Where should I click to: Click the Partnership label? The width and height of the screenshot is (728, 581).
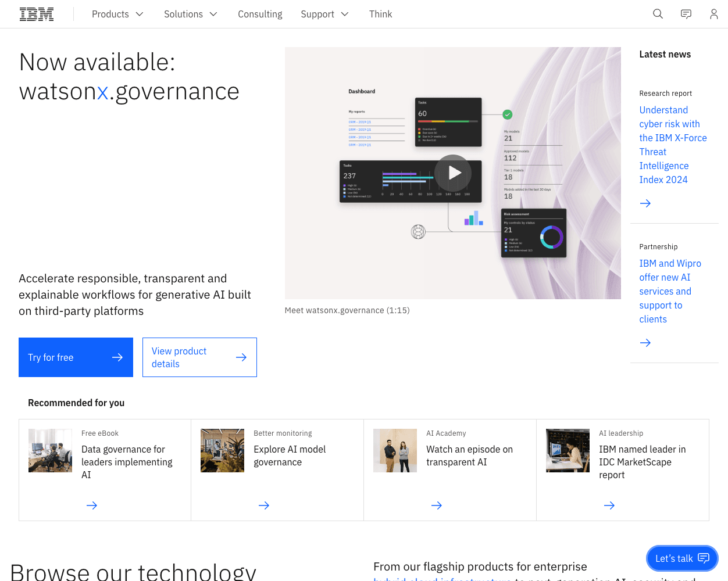coord(658,246)
